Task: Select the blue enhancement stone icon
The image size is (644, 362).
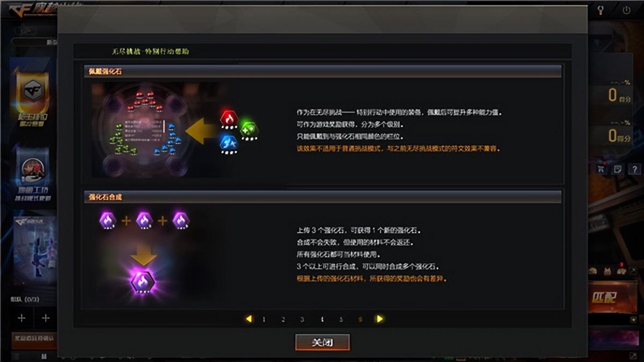Action: point(229,143)
